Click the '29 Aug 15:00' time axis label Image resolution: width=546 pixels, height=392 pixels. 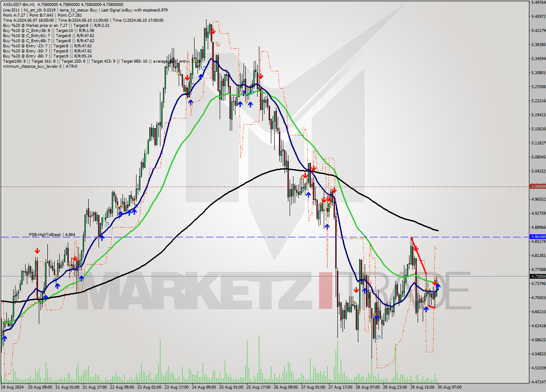tap(422, 387)
